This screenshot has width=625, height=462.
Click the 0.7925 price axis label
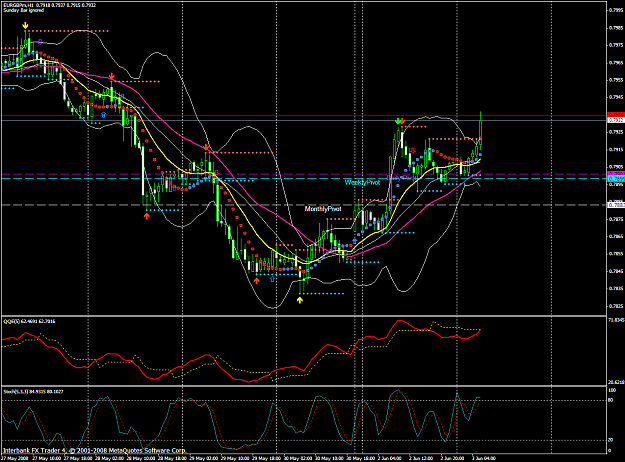616,132
